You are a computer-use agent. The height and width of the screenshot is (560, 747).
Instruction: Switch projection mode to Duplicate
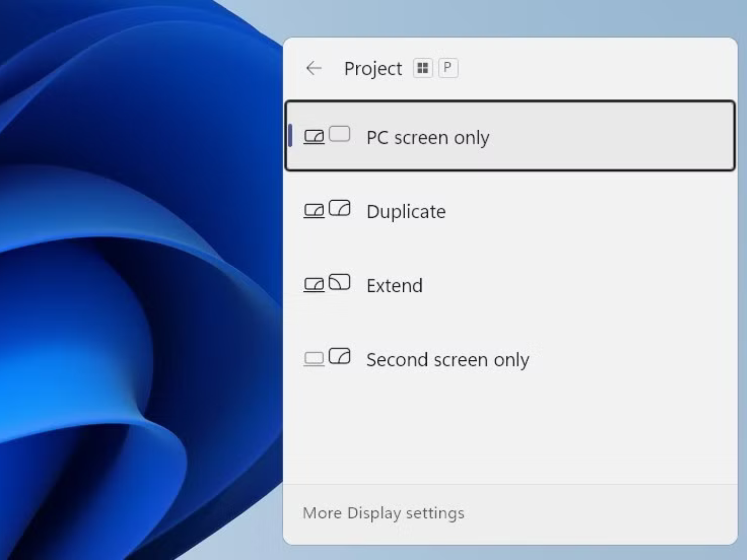tap(406, 212)
